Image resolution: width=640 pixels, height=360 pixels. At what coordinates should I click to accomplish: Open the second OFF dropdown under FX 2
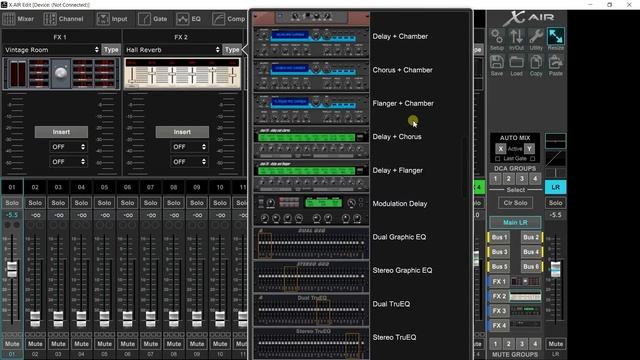click(x=189, y=162)
